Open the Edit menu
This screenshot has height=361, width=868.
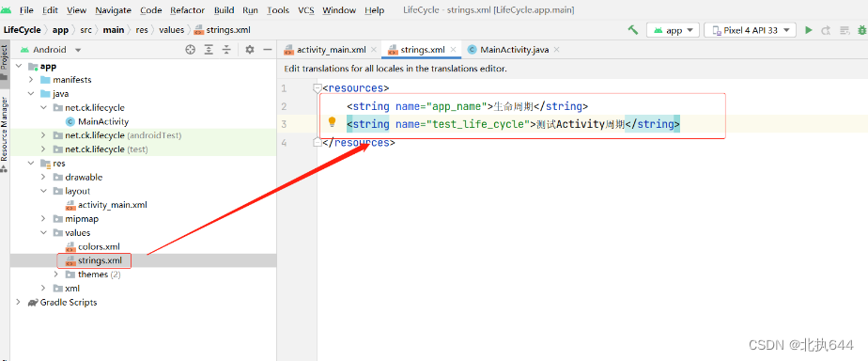(50, 10)
